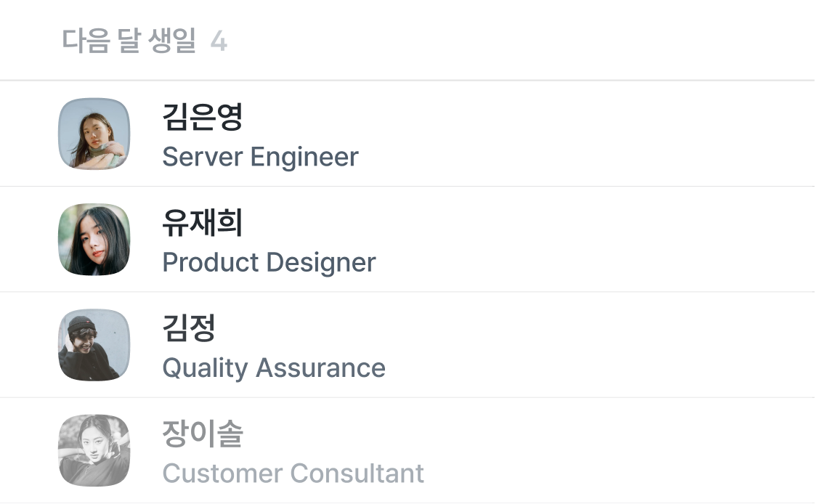
Task: Open the name 김은영
Action: [x=202, y=118]
